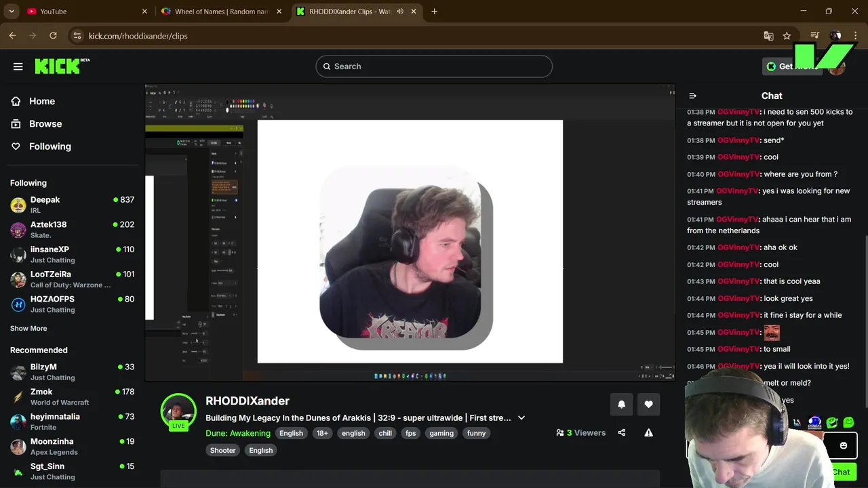Open Deepak's channel
868x488 pixels.
[72, 205]
